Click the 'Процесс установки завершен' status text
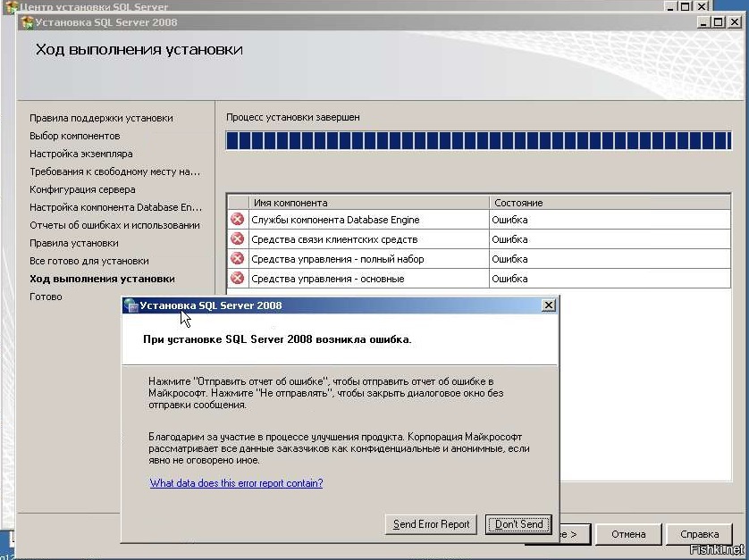Image resolution: width=749 pixels, height=560 pixels. pyautogui.click(x=293, y=117)
